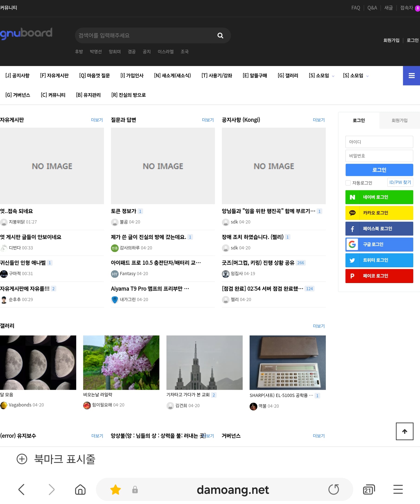Click popular keyword 이스라엘

165,52
